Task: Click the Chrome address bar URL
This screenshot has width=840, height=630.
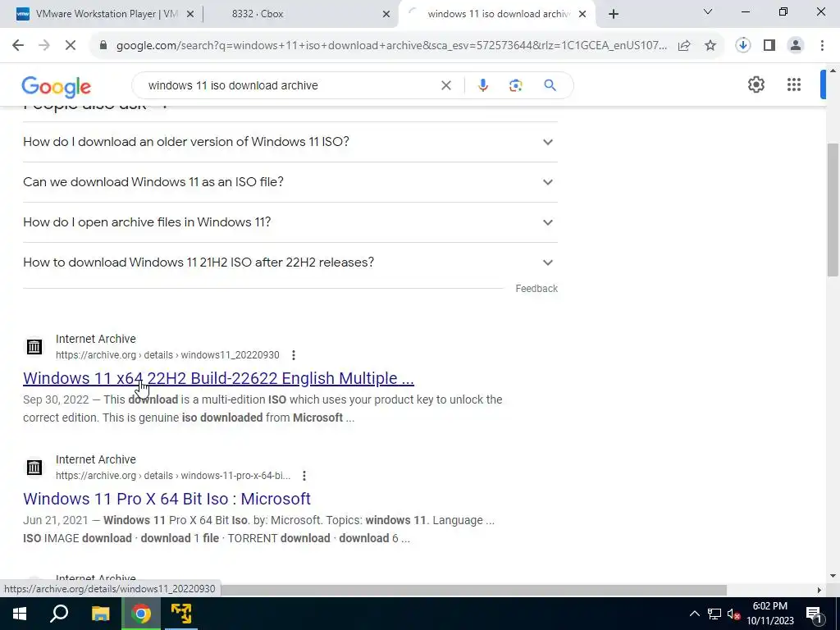Action: [391, 46]
